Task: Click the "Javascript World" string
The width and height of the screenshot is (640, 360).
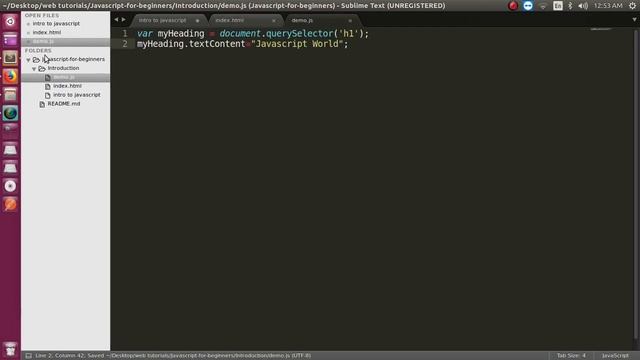Action: tap(297, 44)
